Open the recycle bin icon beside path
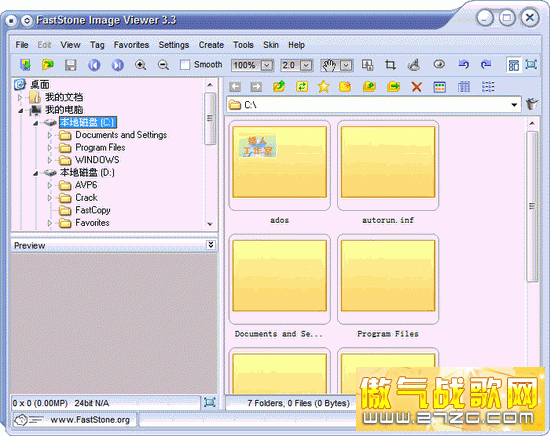Screen dimensions: 550x436 [x=532, y=104]
